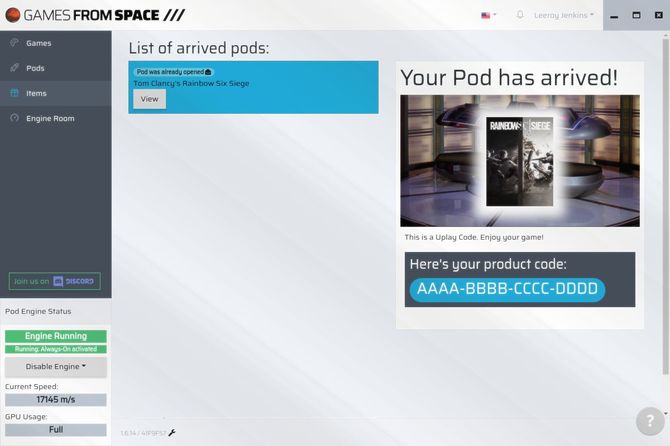Open the help question mark button
This screenshot has height=446, width=670.
pos(650,421)
